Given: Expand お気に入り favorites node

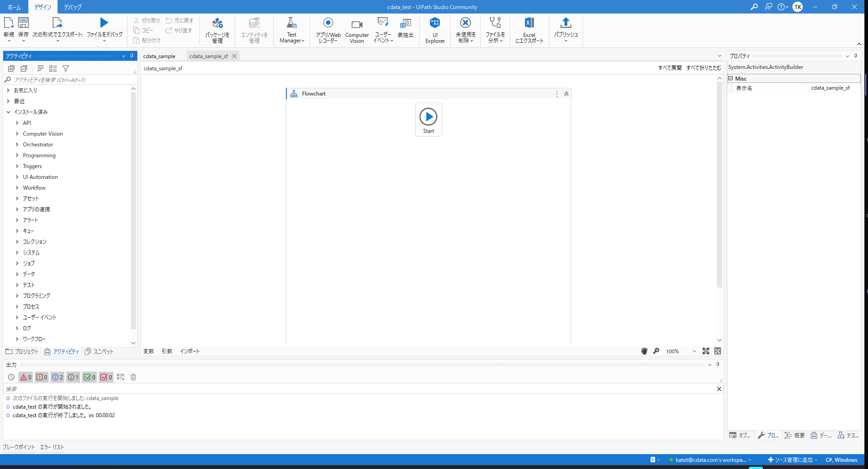Looking at the screenshot, I should 8,90.
